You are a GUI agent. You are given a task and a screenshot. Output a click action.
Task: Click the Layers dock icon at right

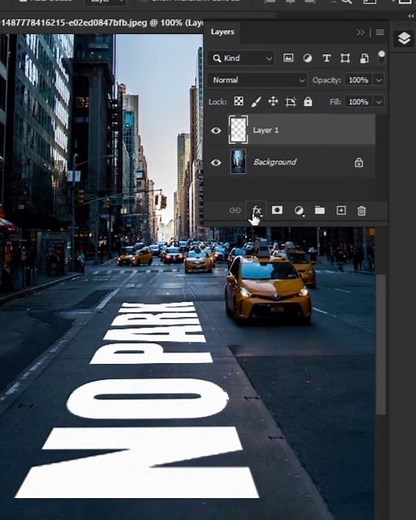tap(404, 38)
